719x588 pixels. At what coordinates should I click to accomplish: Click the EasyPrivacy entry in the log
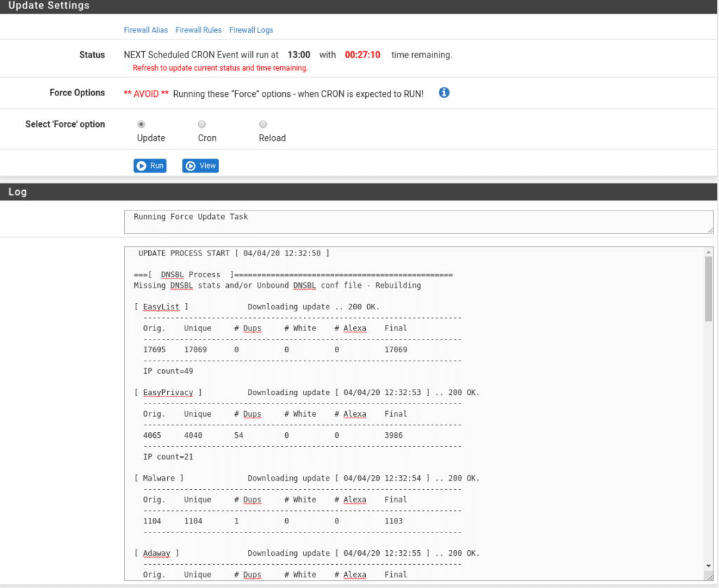point(168,392)
